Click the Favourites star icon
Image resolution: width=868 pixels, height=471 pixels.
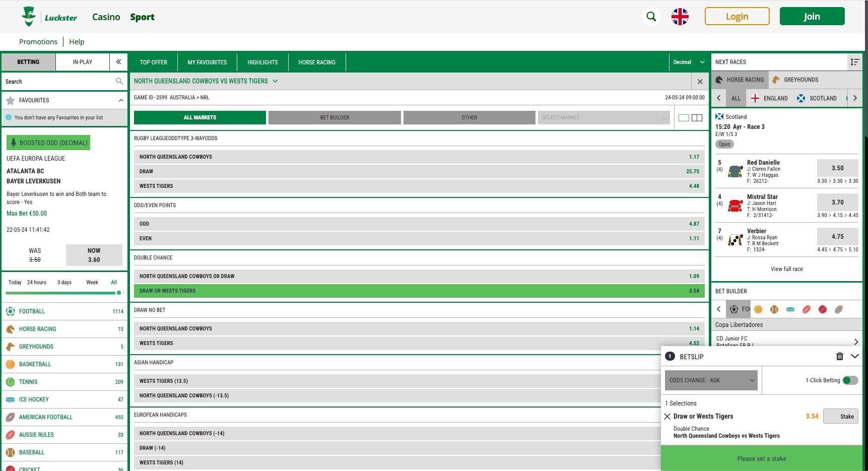[x=10, y=100]
